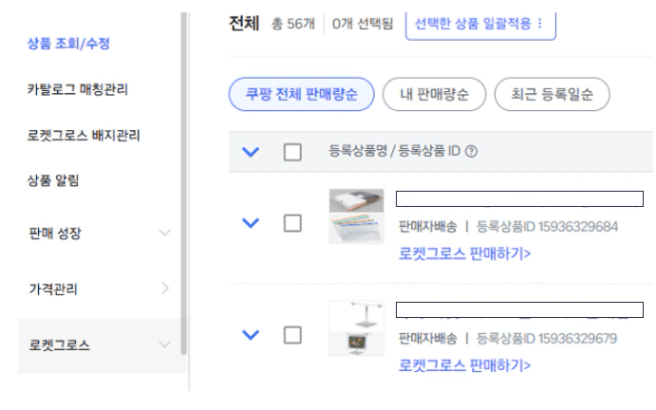Viewport: 656px width, 410px height.
Task: Expand the 판매 성장 sidebar menu
Action: (165, 234)
